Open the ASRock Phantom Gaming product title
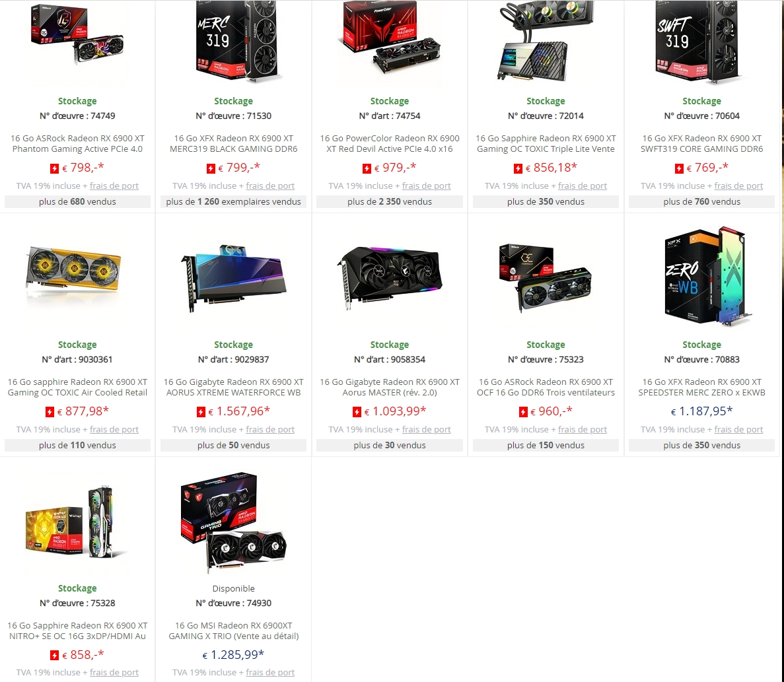784x682 pixels. 77,143
